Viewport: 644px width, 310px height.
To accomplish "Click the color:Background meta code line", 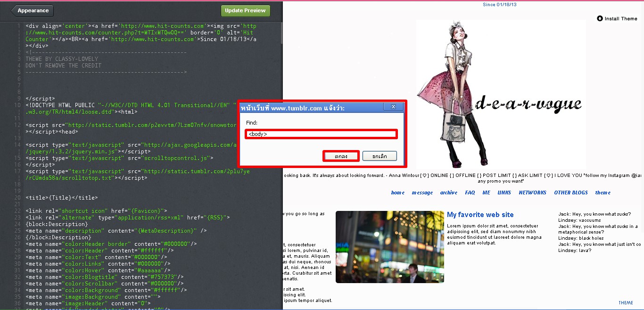I will tap(106, 290).
